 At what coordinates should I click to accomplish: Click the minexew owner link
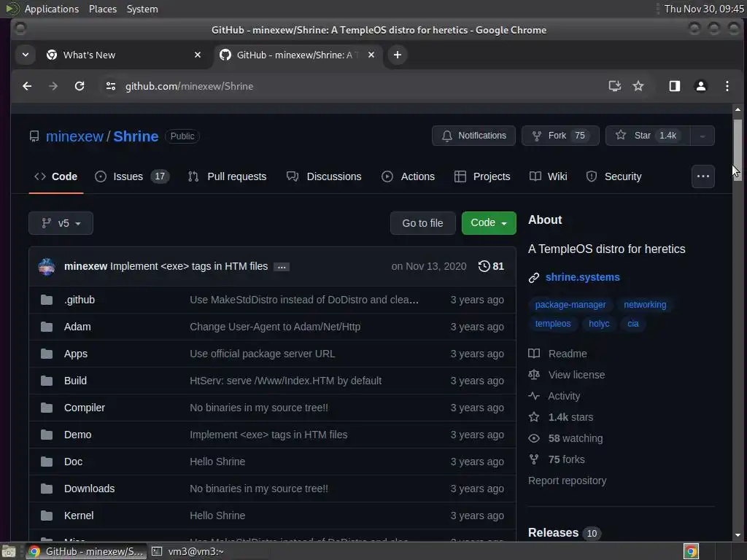tap(74, 136)
